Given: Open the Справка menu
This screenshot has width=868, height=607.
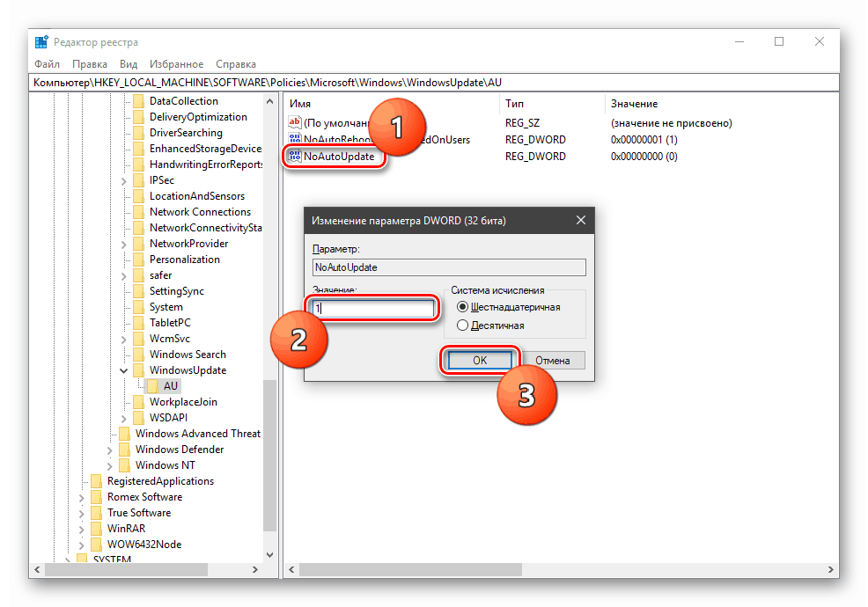Looking at the screenshot, I should (236, 64).
